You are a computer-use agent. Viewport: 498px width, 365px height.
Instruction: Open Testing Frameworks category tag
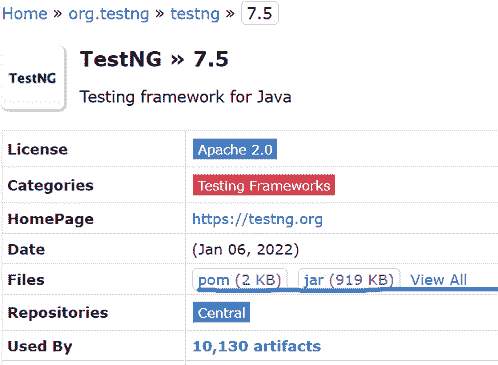coord(264,185)
